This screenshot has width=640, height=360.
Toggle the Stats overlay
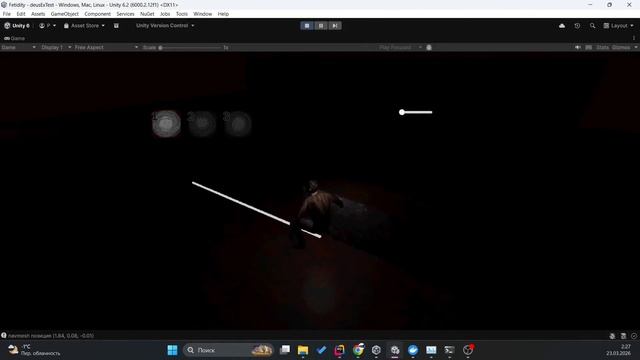[602, 47]
